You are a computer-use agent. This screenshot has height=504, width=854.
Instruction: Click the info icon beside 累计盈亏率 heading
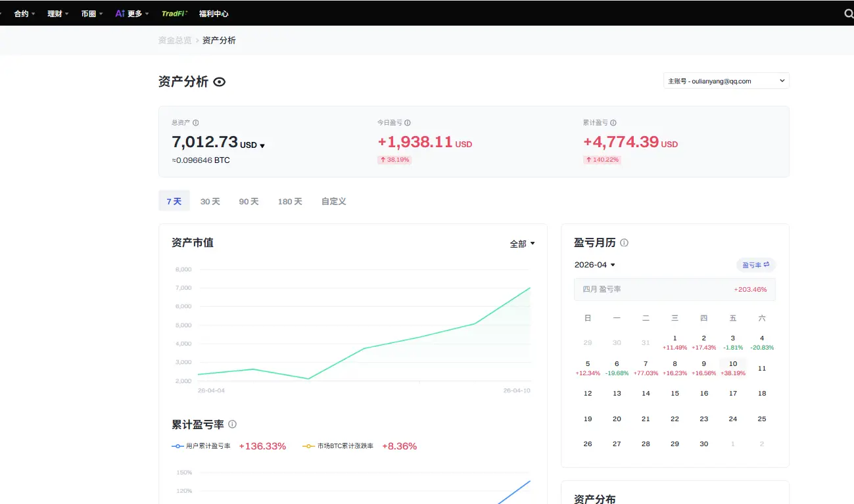(232, 424)
